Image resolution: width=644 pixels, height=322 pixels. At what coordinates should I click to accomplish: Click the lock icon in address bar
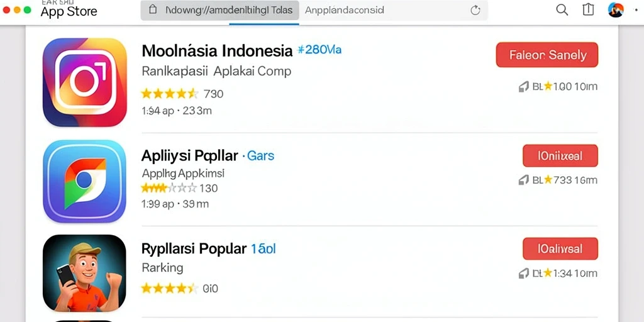(x=152, y=10)
